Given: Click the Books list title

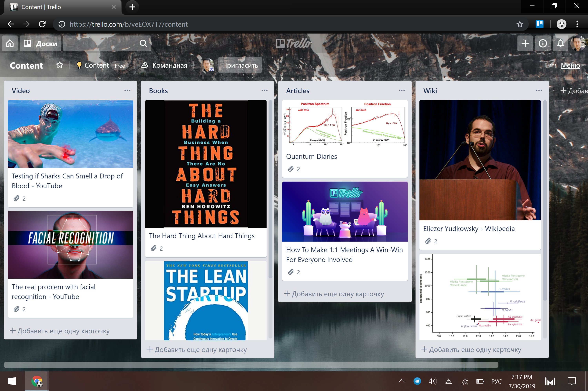Looking at the screenshot, I should point(158,91).
